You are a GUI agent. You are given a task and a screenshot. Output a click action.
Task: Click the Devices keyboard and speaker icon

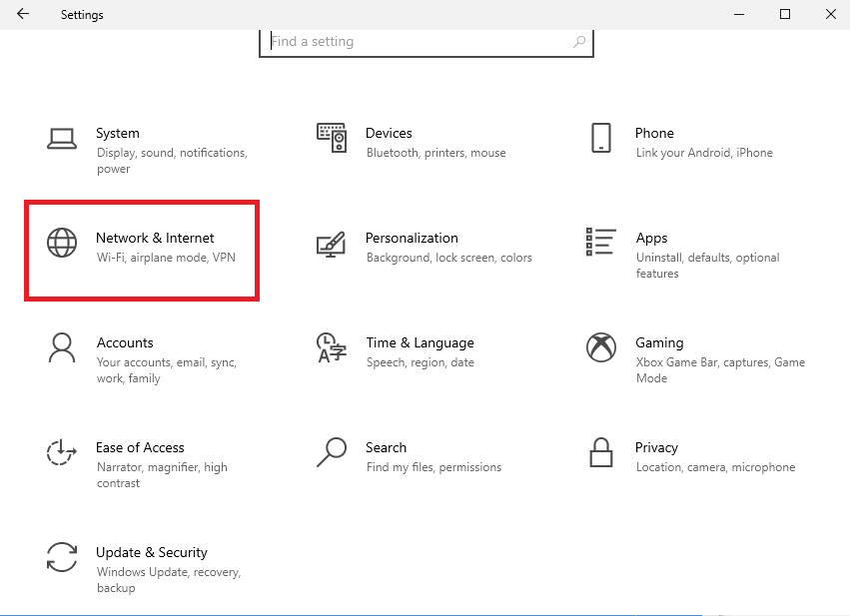[332, 138]
